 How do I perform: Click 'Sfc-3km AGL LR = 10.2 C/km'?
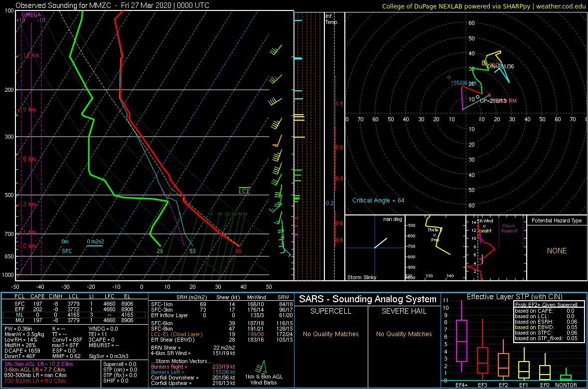pos(39,365)
